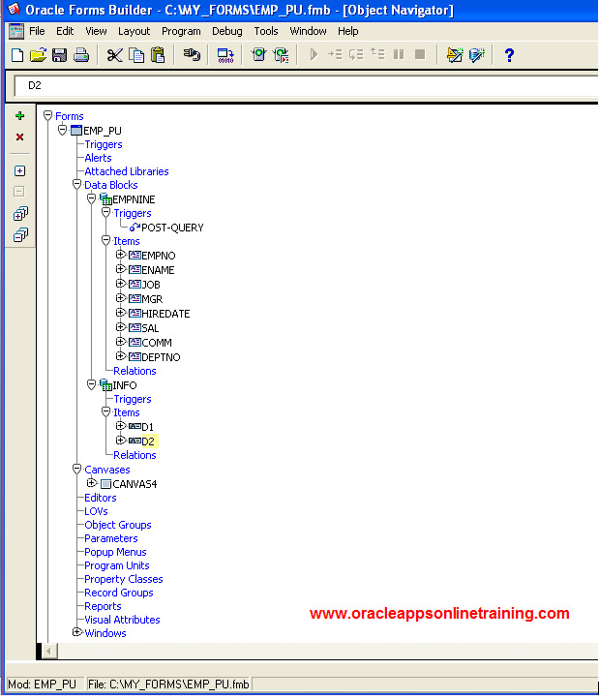The height and width of the screenshot is (700, 599).
Task: Open the Layout menu
Action: pos(134,31)
